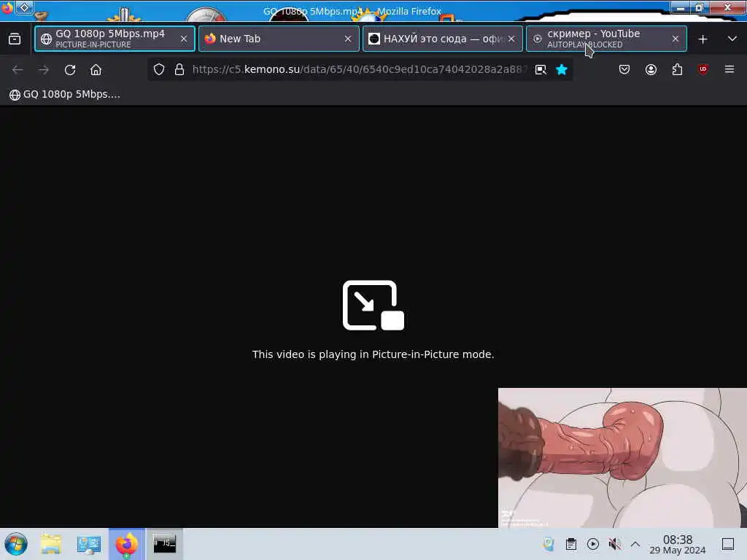Click the large Picture-in-Picture placeholder icon
Screen dimensions: 747x560
click(373, 306)
